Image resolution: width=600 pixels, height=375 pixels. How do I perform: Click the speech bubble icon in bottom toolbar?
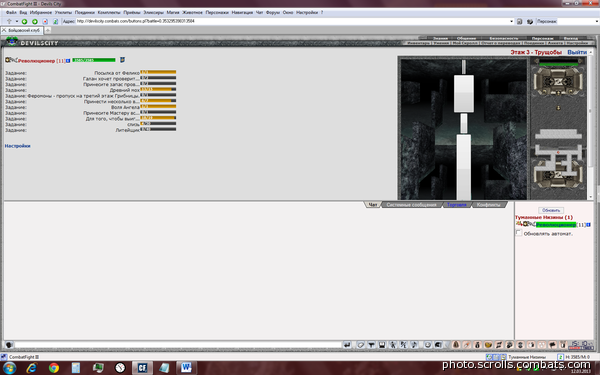552,345
